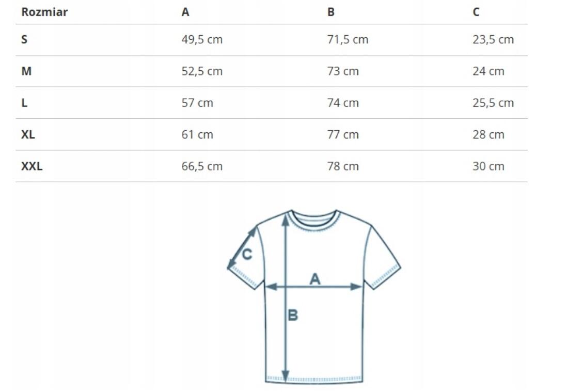Screen dimensions: 583x392
Task: Select the L size row label
Action: [24, 103]
